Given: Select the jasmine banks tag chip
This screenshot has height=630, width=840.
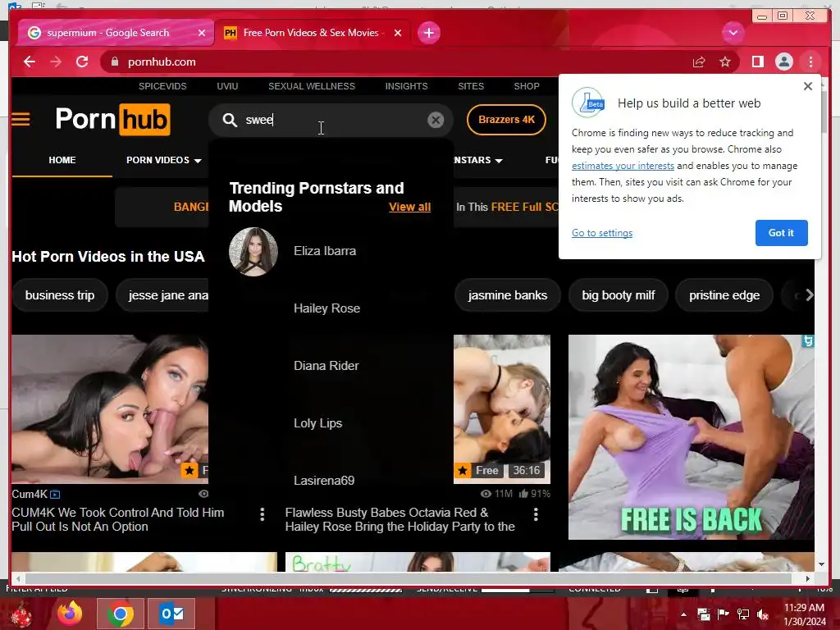Looking at the screenshot, I should click(x=507, y=295).
